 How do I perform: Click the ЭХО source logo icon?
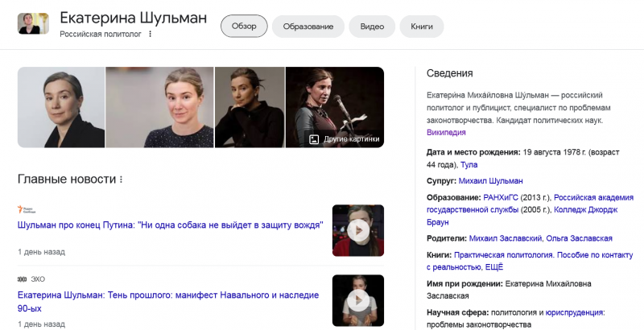click(x=23, y=279)
